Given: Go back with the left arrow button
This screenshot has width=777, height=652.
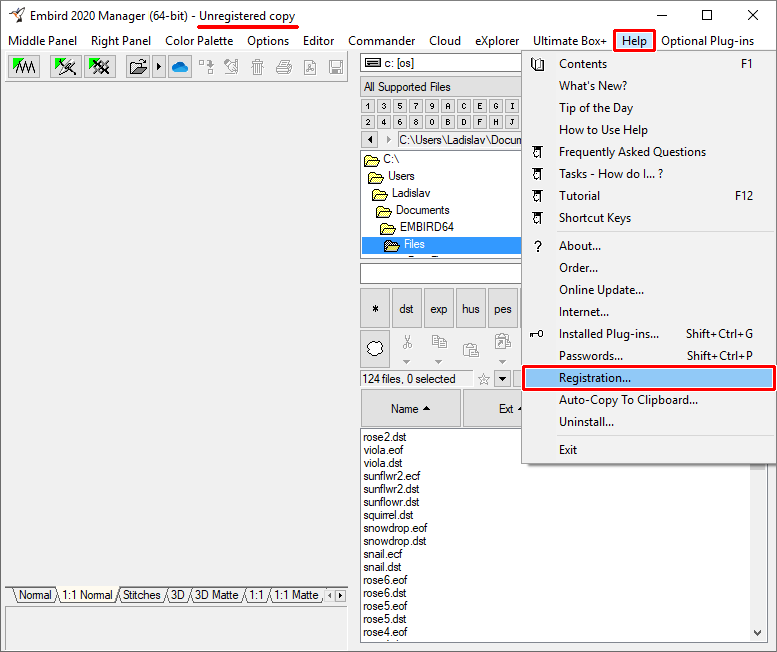Looking at the screenshot, I should tap(370, 140).
